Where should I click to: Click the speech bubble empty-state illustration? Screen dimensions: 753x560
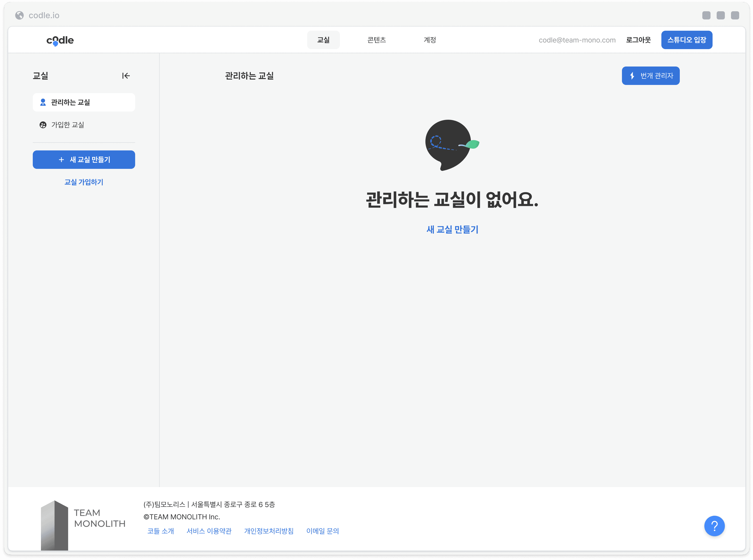tap(451, 145)
